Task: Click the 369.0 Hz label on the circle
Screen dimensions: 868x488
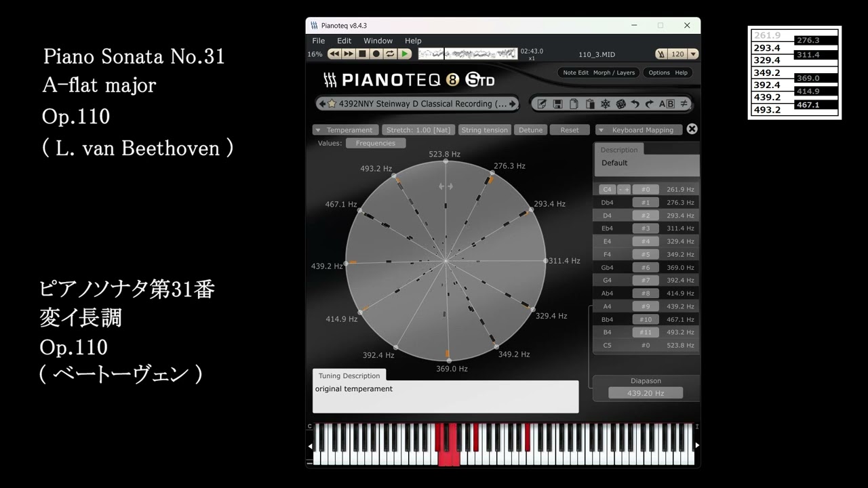Action: (452, 369)
